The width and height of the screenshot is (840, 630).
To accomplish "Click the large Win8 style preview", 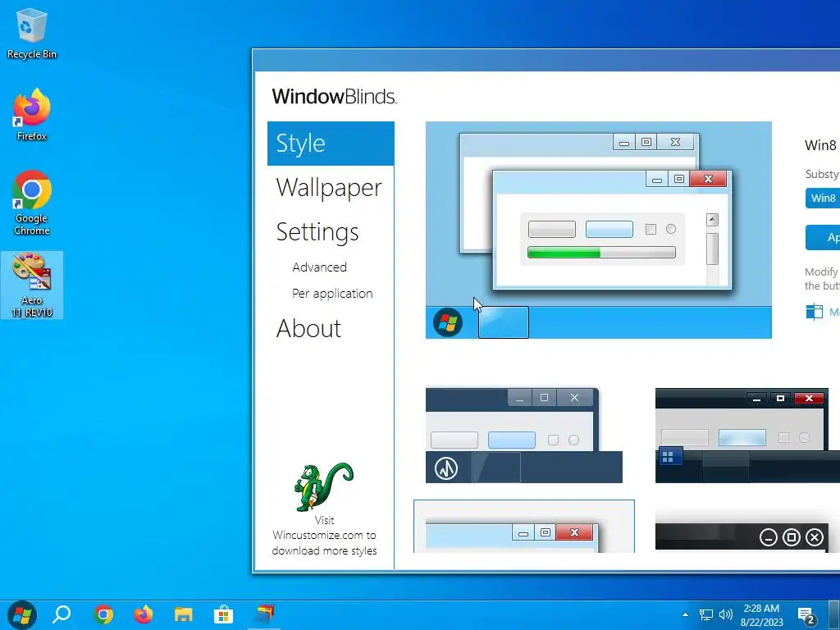I will pyautogui.click(x=598, y=231).
